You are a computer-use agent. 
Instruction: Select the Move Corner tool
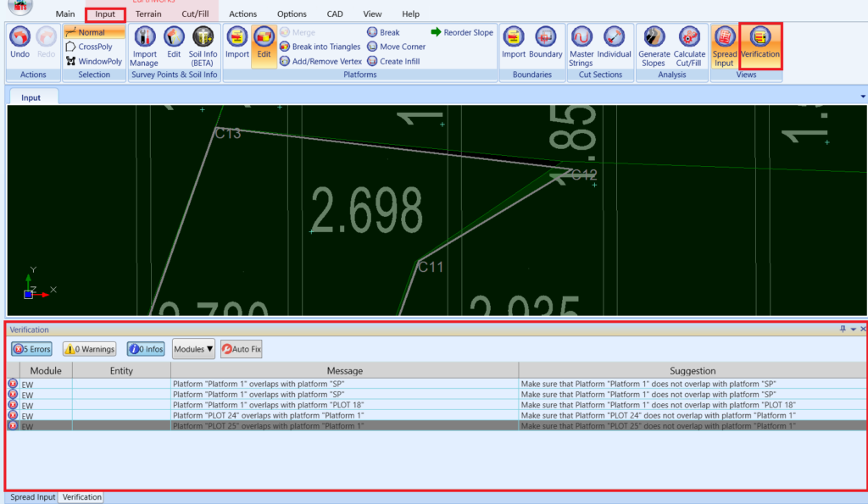click(397, 47)
